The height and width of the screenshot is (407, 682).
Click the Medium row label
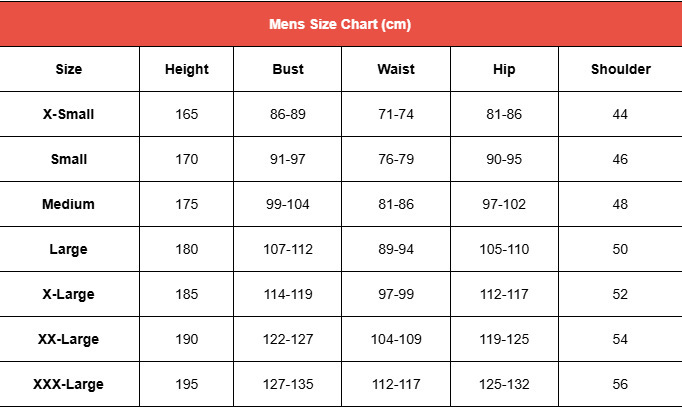[x=69, y=204]
